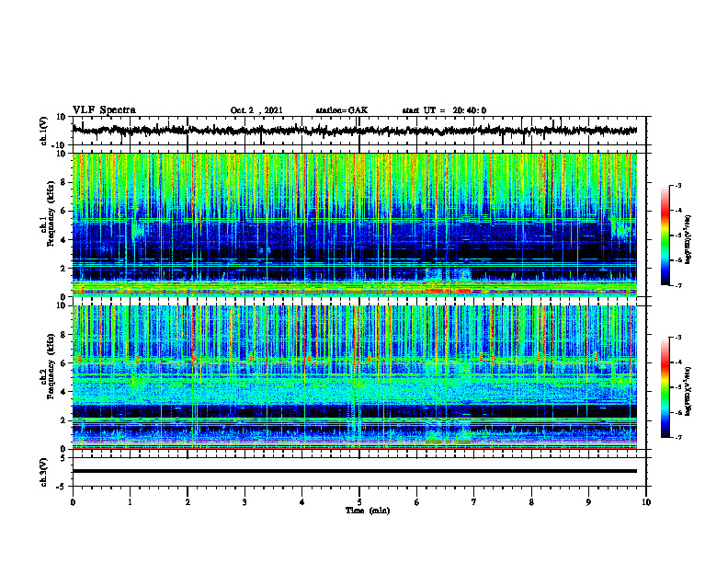The height and width of the screenshot is (563, 728).
Task: Click inside the ch.1 spectrogram panel
Action: click(x=354, y=224)
